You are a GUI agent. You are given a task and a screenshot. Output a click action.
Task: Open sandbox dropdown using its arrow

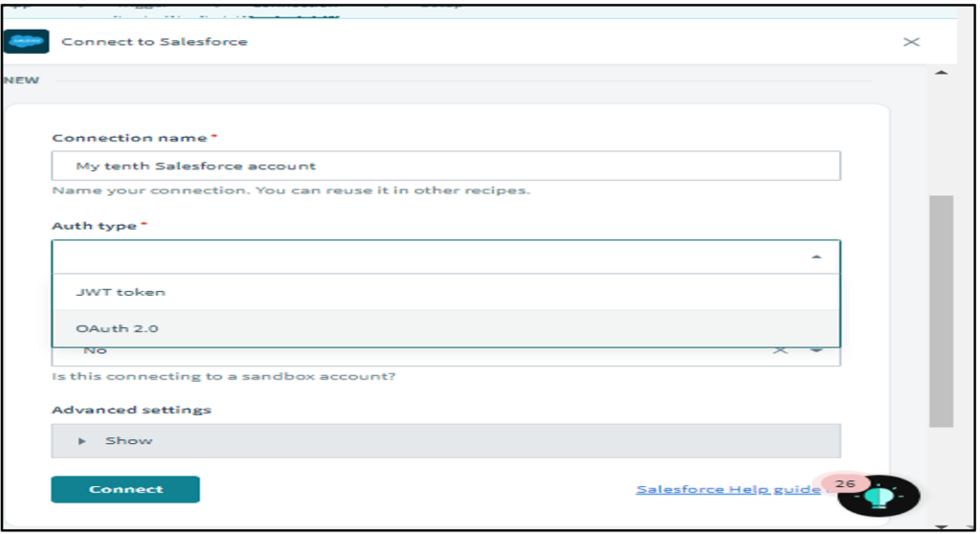point(816,350)
